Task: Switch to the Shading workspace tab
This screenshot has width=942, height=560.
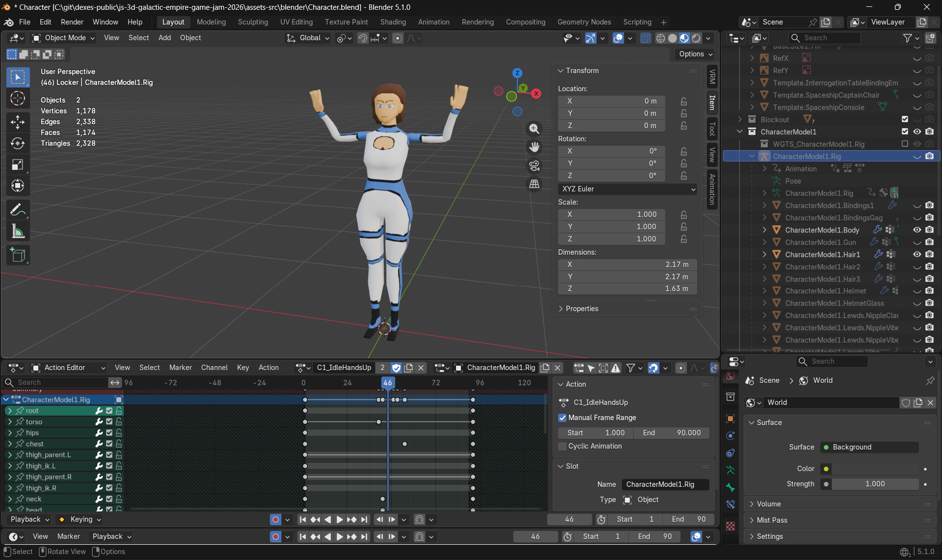Action: pyautogui.click(x=393, y=22)
